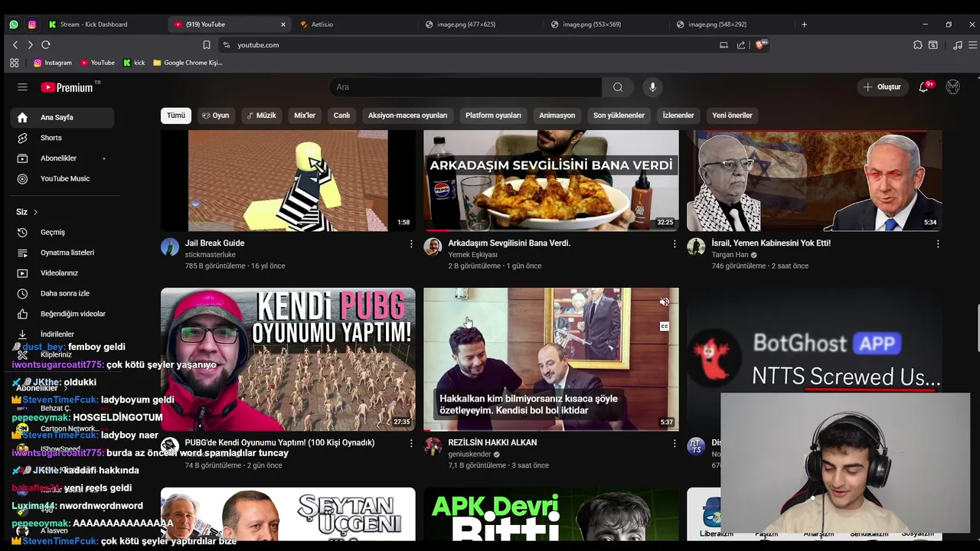Close the (919) YouTube tab

283,24
